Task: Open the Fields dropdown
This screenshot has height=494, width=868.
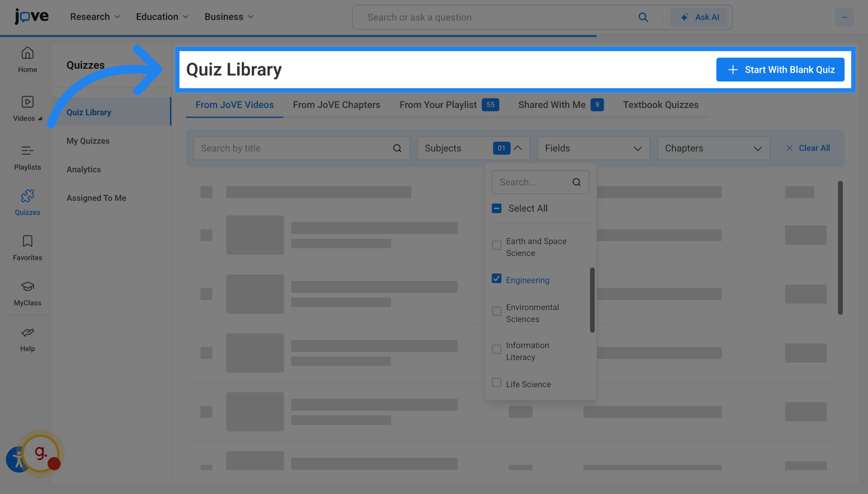Action: point(593,148)
